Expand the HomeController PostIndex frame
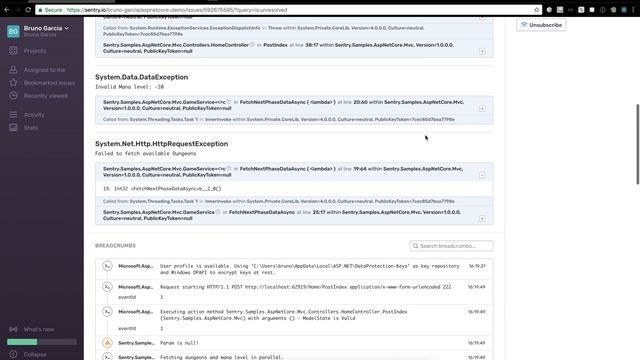Viewport: 640px width, 360px height. [x=482, y=51]
